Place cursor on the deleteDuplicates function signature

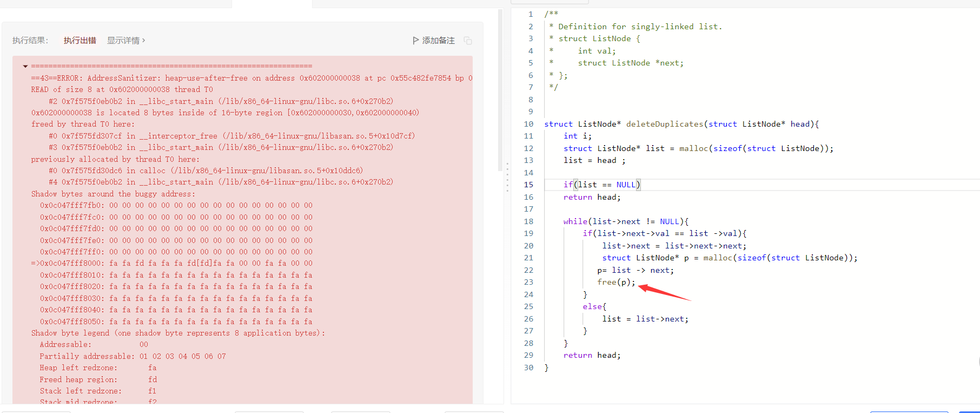click(x=681, y=124)
